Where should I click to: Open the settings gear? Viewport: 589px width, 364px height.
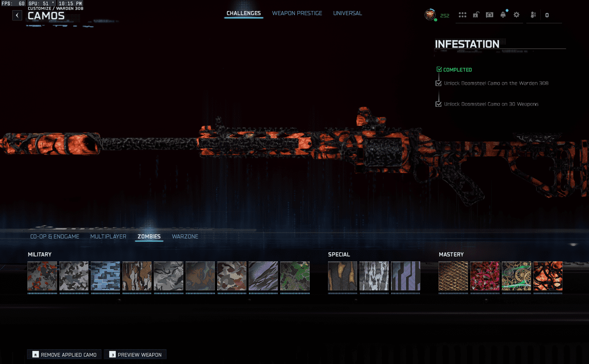[516, 15]
